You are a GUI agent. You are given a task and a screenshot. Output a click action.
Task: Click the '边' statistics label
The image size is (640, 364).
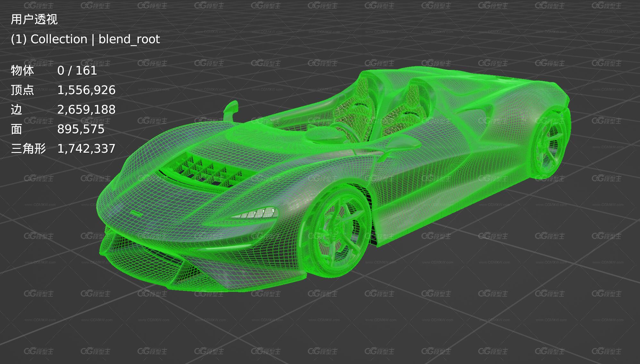click(17, 110)
